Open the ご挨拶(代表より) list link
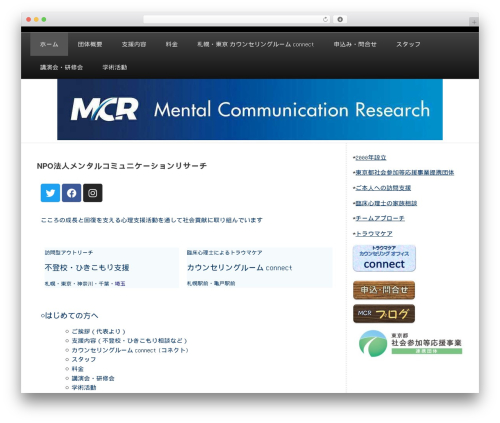Viewport: 500px width, 423px height. click(98, 331)
